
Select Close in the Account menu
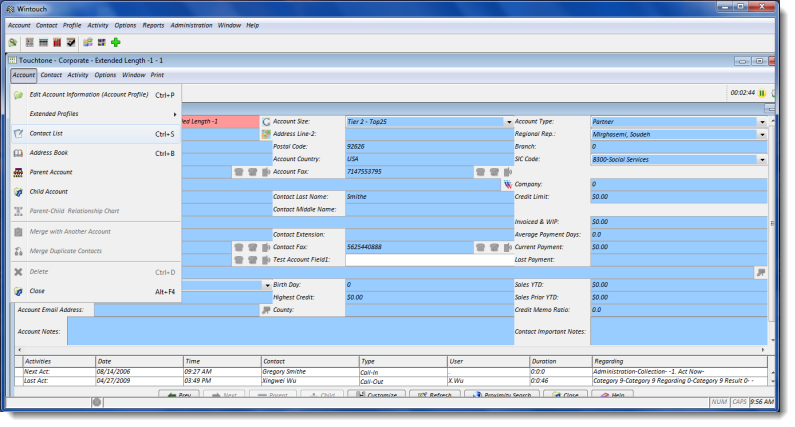[x=96, y=292]
